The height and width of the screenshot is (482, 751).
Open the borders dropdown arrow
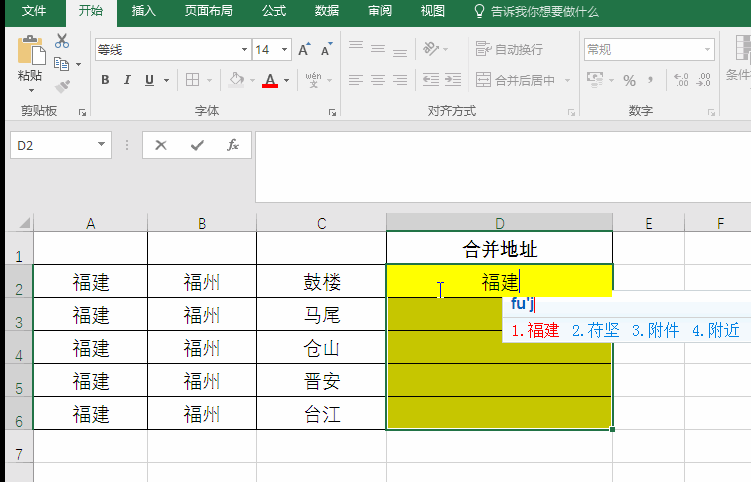(x=209, y=80)
